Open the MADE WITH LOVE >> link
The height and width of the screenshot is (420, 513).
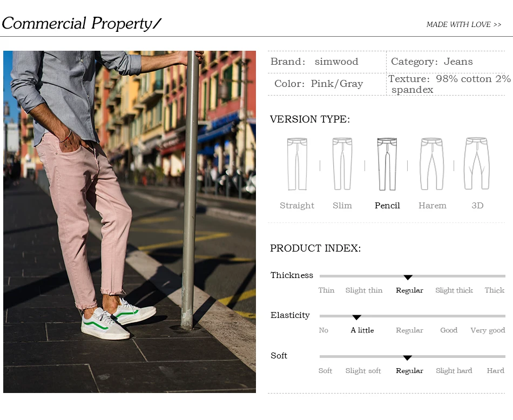click(464, 24)
